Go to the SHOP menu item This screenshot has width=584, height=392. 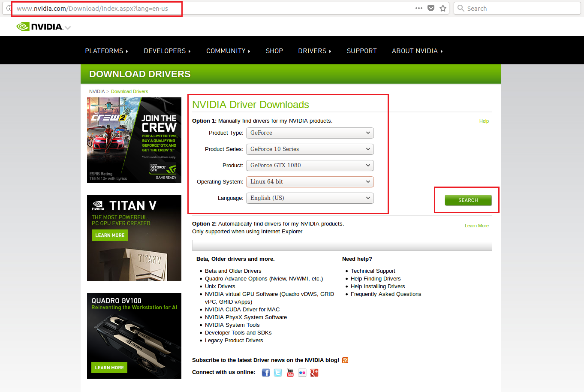click(274, 51)
